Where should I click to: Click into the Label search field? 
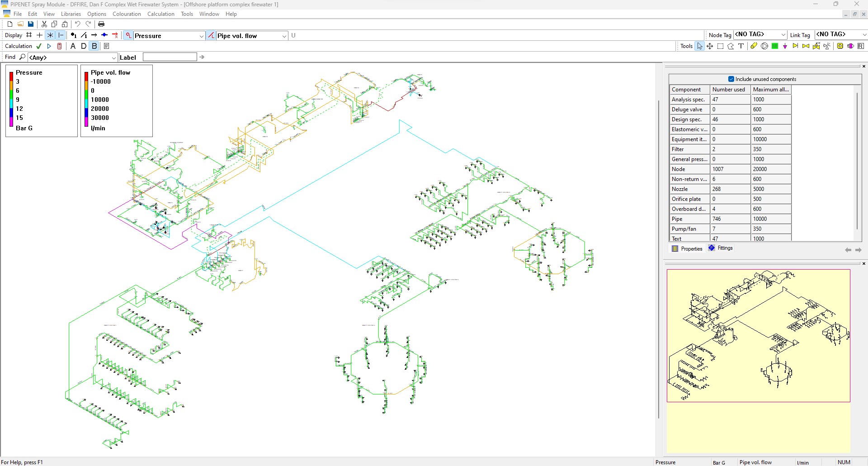(170, 57)
